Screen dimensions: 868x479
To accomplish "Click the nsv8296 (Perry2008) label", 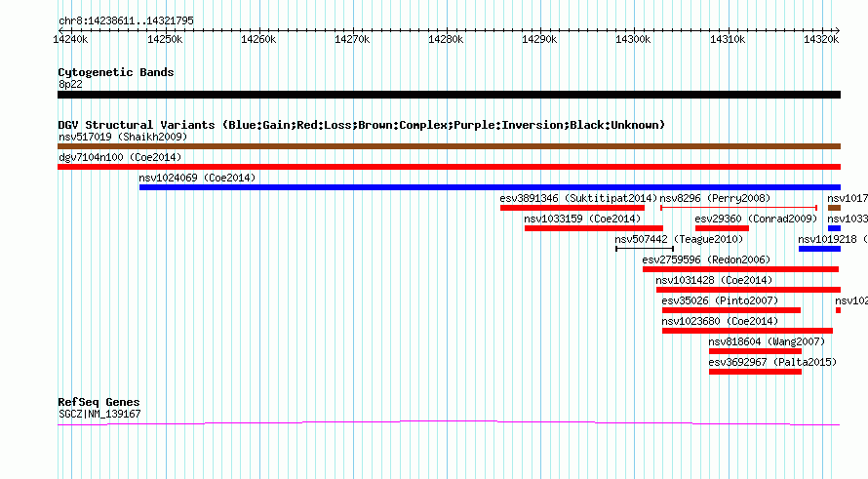I will 715,198.
